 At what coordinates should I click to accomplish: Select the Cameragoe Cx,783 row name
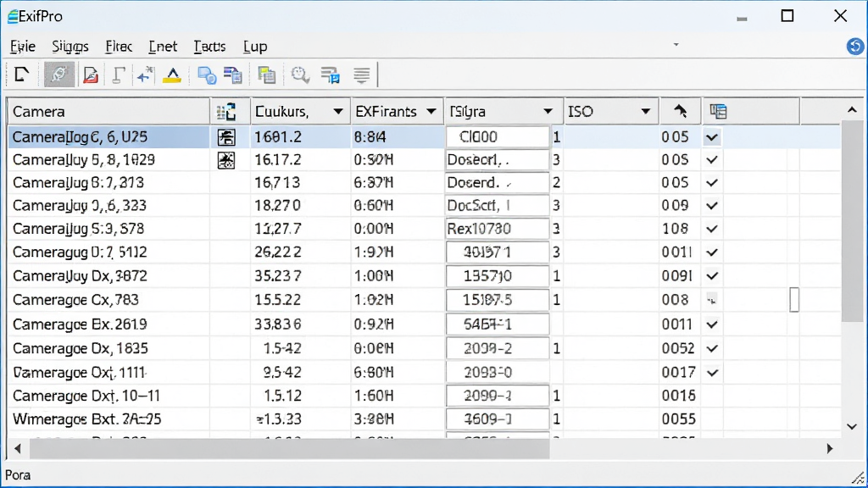pyautogui.click(x=75, y=300)
